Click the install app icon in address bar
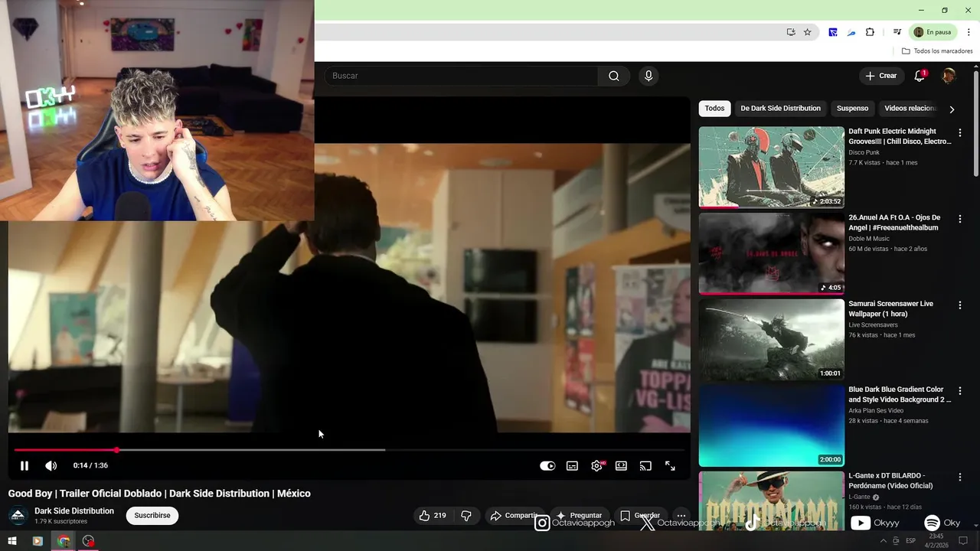This screenshot has height=551, width=980. tap(791, 32)
